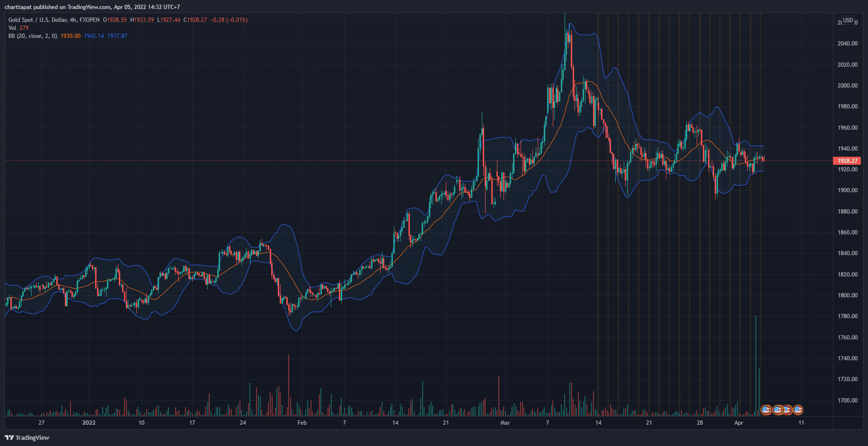This screenshot has width=868, height=446.
Task: Click the BB upper band value 1942.14
Action: click(x=94, y=36)
